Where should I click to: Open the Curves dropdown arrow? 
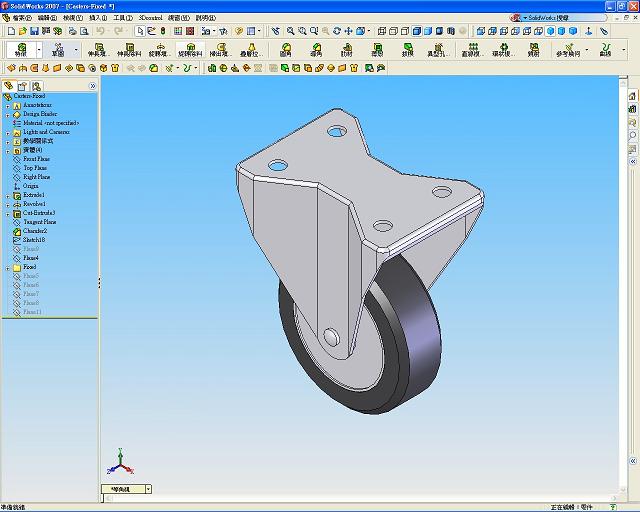tap(624, 50)
